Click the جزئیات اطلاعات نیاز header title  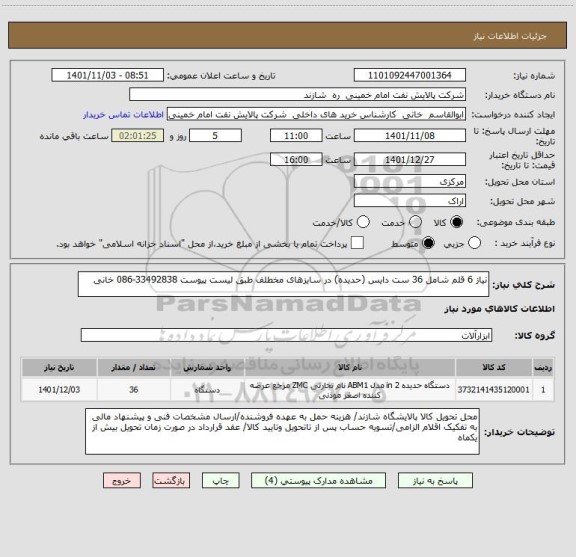(510, 36)
